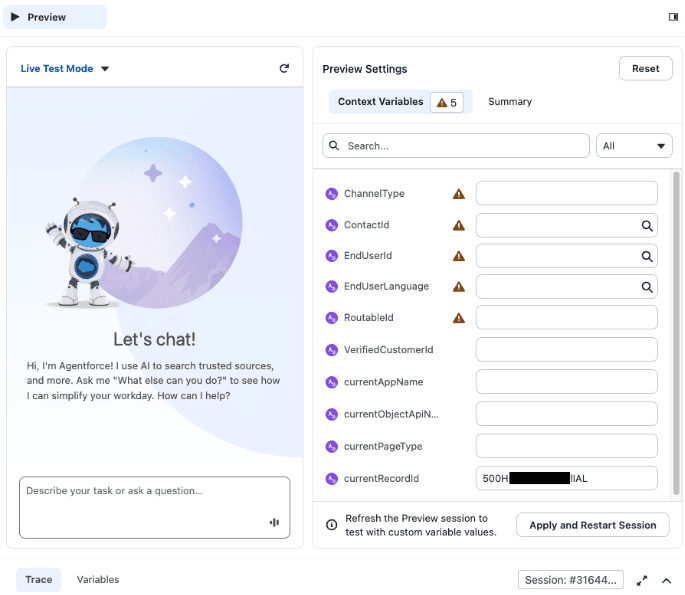The height and width of the screenshot is (595, 685).
Task: Click the EndUserId lookup search icon
Action: 647,256
